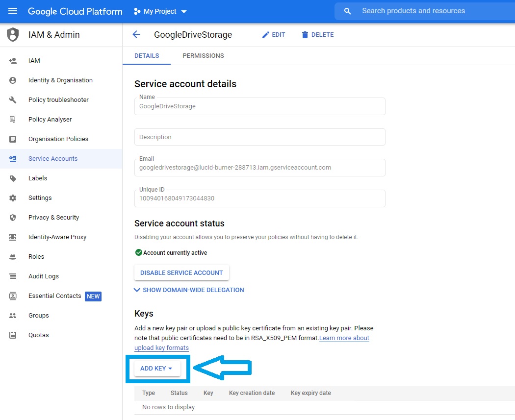Open Settings in the sidebar
The width and height of the screenshot is (515, 420).
tap(61, 198)
